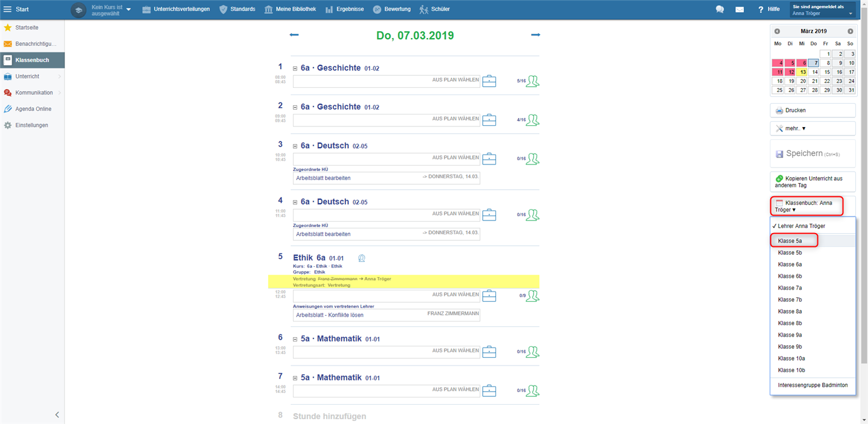Viewport: 868px width, 424px height.
Task: Open Unterrichtsverteilungen in top navigation
Action: (176, 10)
